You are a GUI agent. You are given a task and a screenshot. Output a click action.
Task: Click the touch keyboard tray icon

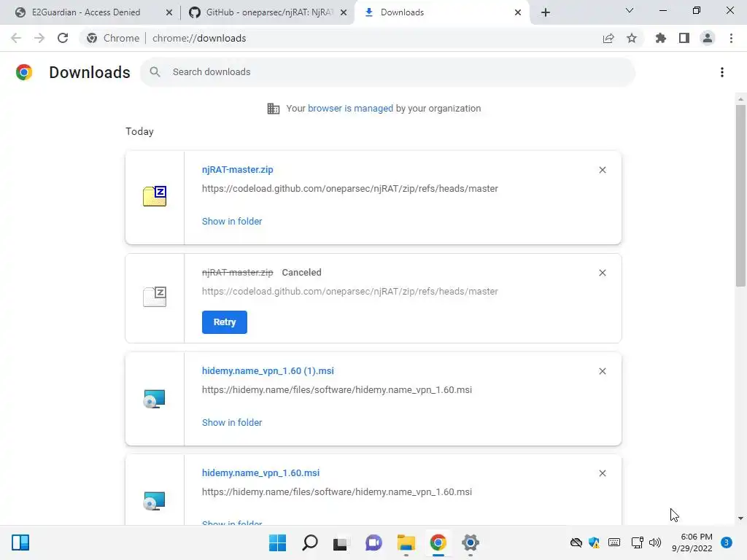(x=614, y=542)
